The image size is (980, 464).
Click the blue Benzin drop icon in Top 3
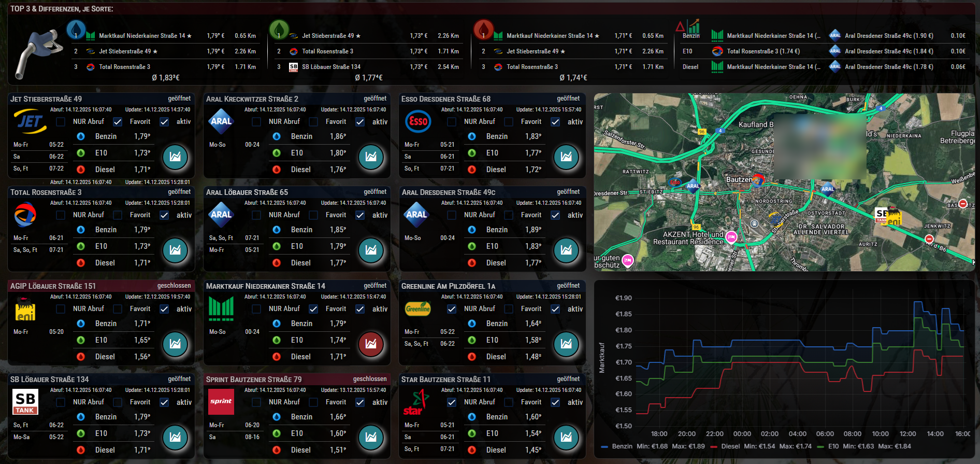point(76,30)
